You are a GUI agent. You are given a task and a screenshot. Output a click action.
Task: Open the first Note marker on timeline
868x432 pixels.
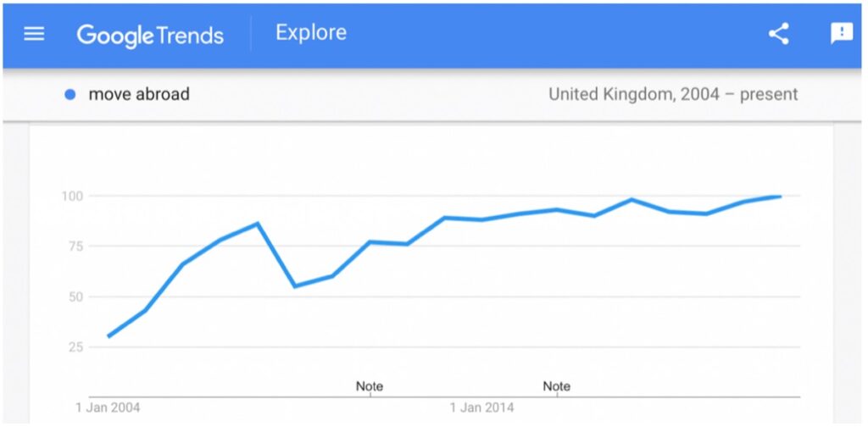(x=370, y=386)
